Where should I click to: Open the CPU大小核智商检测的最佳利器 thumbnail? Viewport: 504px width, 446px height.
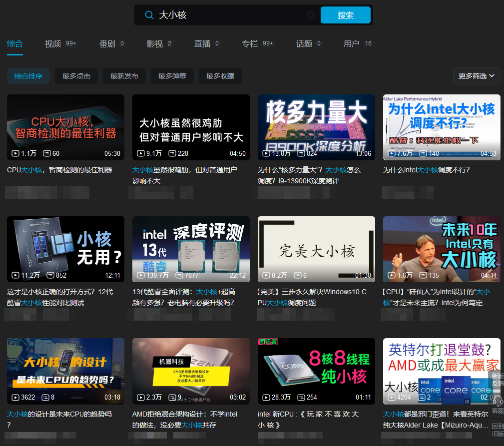pos(65,127)
